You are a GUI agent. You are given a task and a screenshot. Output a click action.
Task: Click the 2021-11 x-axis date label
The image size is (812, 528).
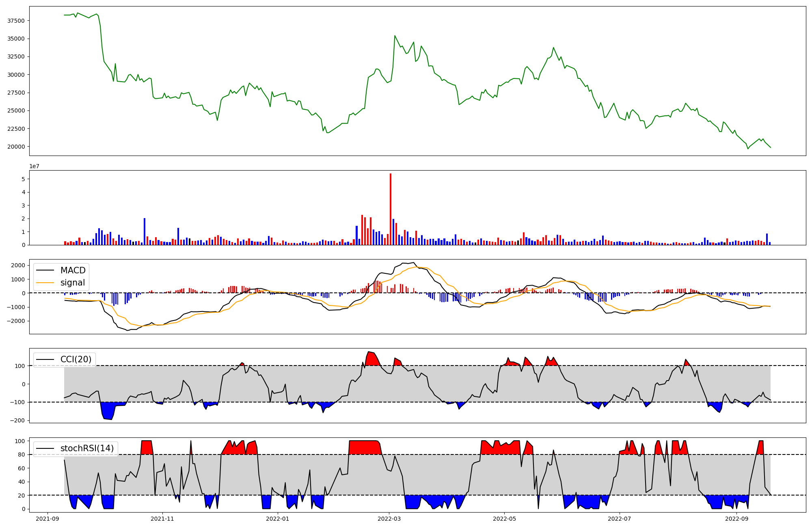pos(163,519)
